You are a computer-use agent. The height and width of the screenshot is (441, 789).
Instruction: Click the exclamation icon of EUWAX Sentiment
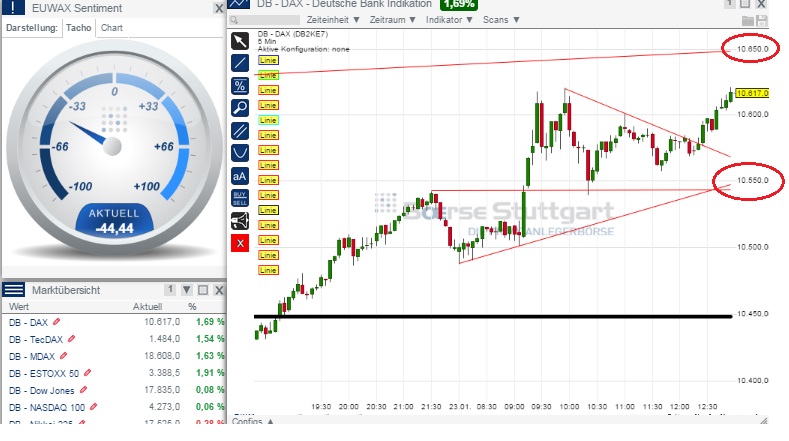point(13,7)
